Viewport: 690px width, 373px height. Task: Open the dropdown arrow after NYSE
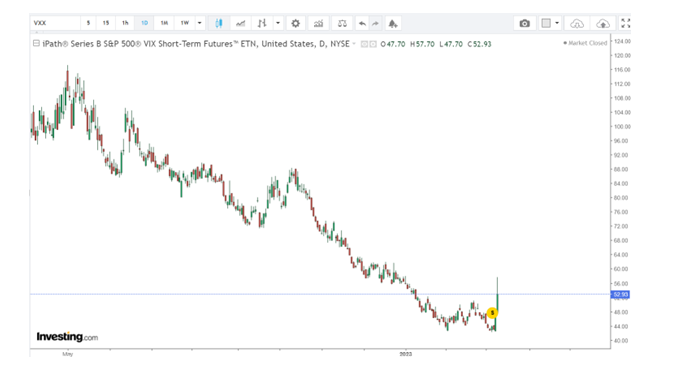tap(354, 44)
